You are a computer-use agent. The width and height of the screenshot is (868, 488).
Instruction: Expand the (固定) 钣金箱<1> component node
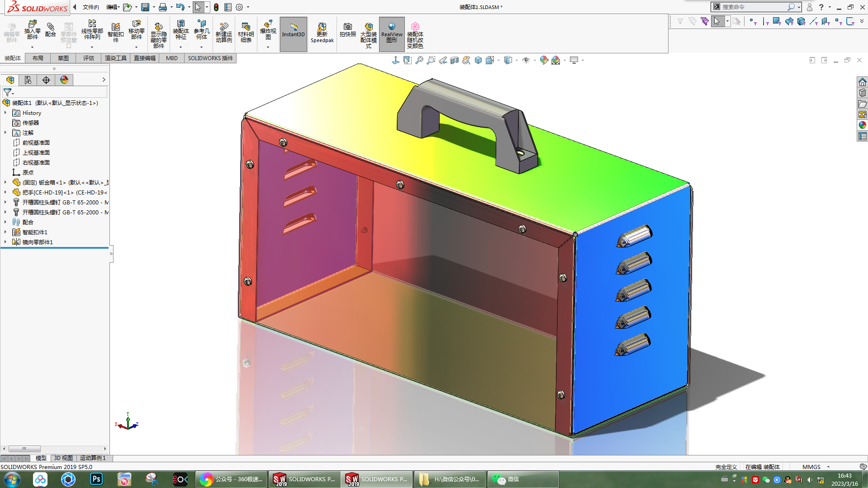click(5, 182)
